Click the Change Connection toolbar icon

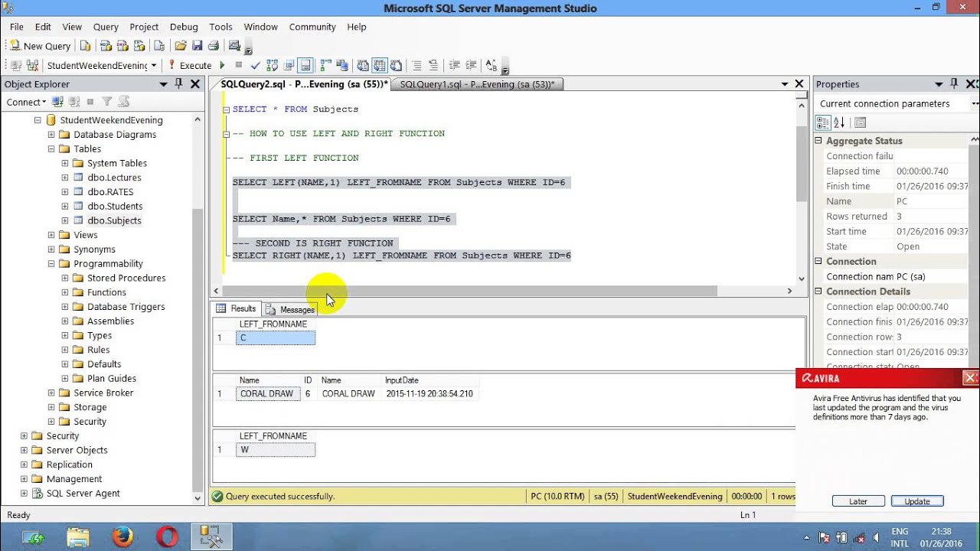[31, 66]
